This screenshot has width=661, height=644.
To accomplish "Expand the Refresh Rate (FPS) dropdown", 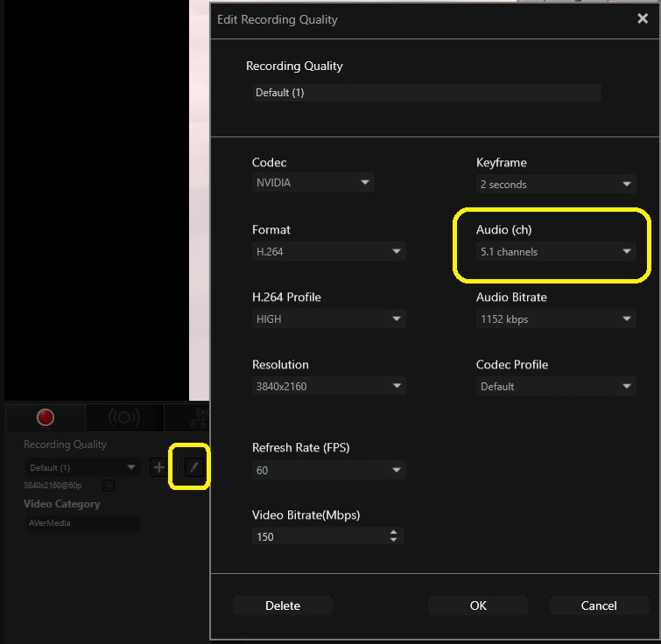I will coord(328,470).
